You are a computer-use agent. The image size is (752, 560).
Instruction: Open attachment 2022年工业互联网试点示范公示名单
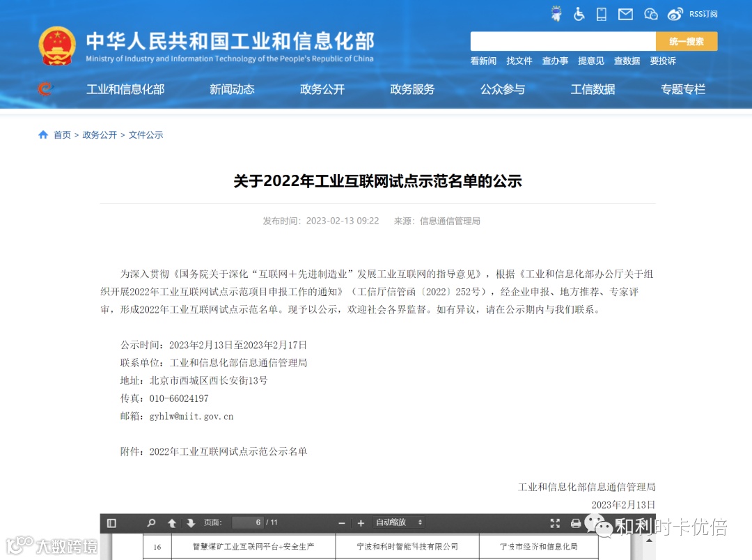point(228,451)
